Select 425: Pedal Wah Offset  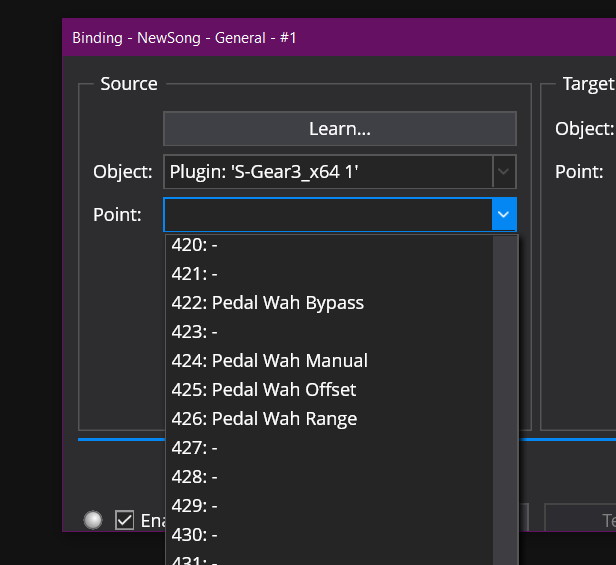tap(329, 390)
